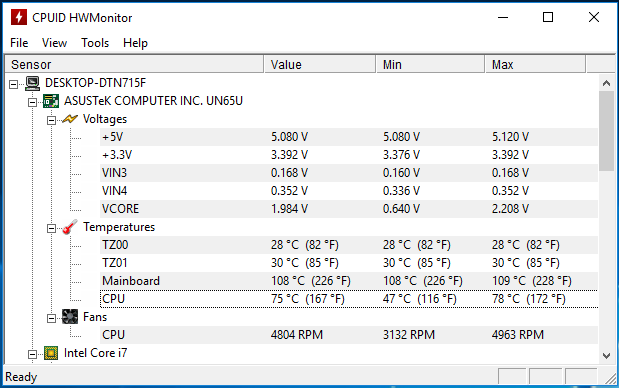Click VCORE value 1.984 V
Image resolution: width=619 pixels, height=388 pixels.
click(289, 209)
